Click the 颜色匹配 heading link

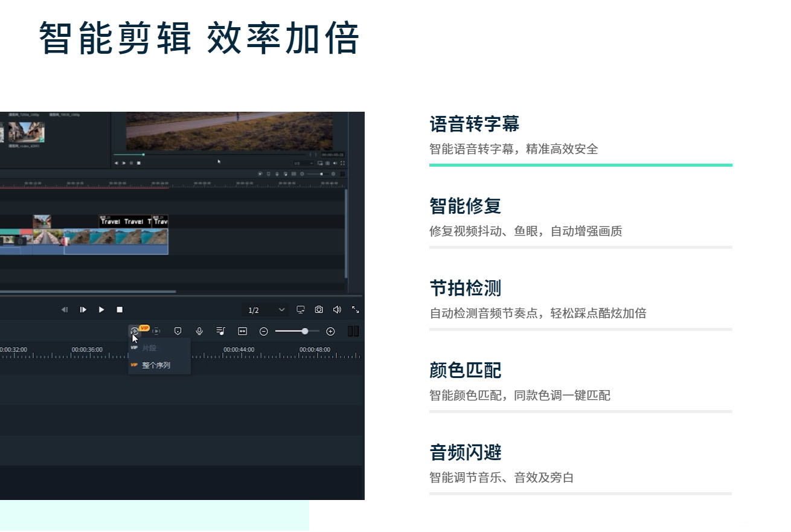[466, 371]
